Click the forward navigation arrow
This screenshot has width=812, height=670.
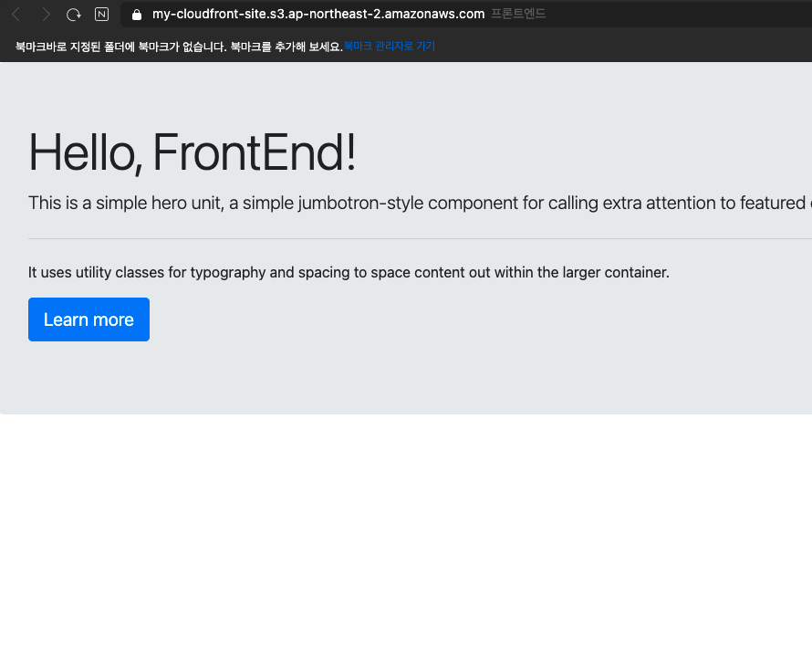[47, 14]
